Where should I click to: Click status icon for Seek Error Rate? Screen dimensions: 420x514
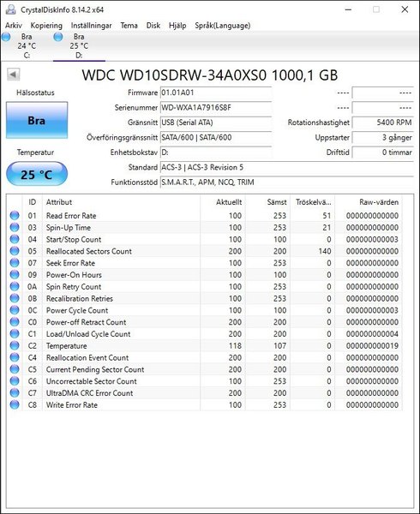(15, 263)
